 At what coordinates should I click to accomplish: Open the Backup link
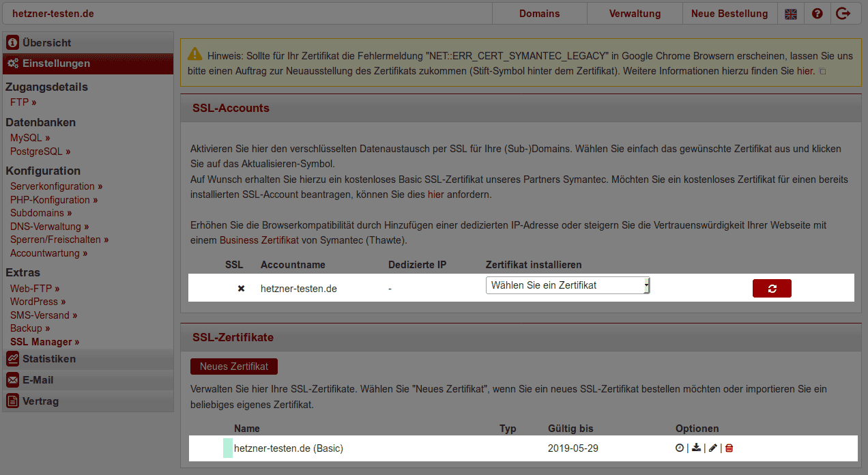click(30, 328)
